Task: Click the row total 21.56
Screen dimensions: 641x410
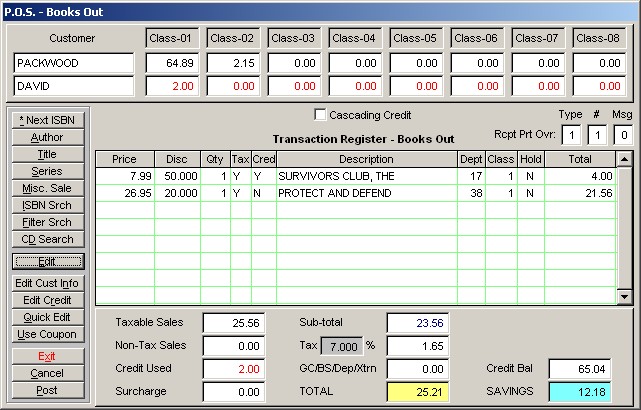Action: coord(580,193)
